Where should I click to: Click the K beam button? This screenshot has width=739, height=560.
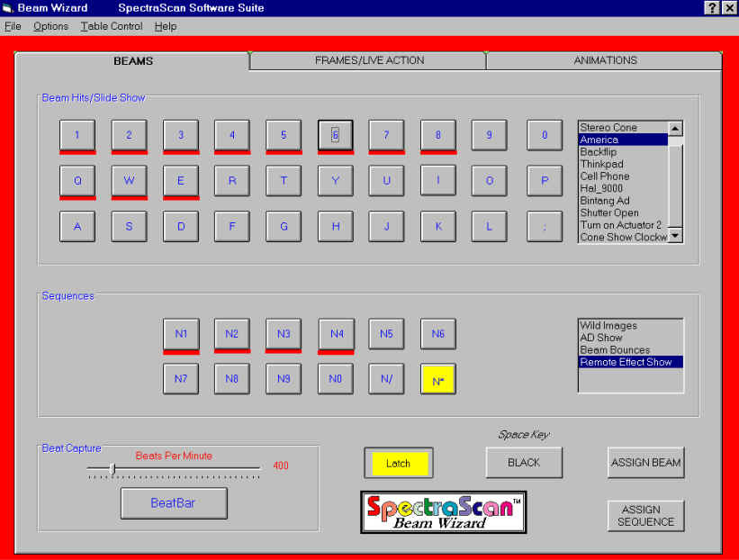[x=437, y=227]
